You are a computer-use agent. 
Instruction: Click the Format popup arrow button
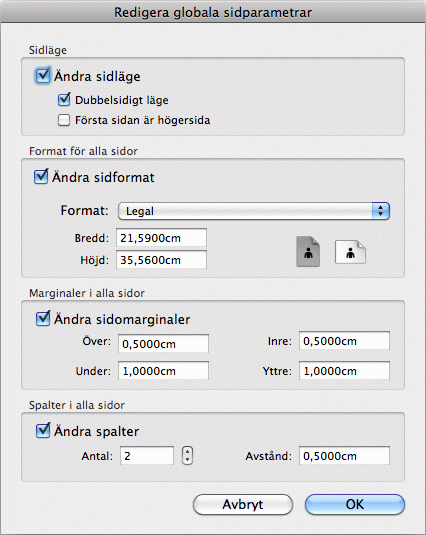click(381, 211)
